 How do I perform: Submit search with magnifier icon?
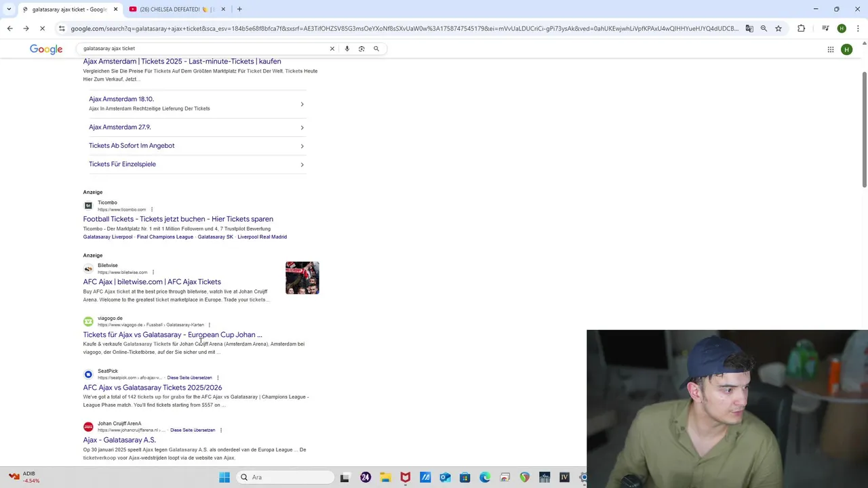376,49
